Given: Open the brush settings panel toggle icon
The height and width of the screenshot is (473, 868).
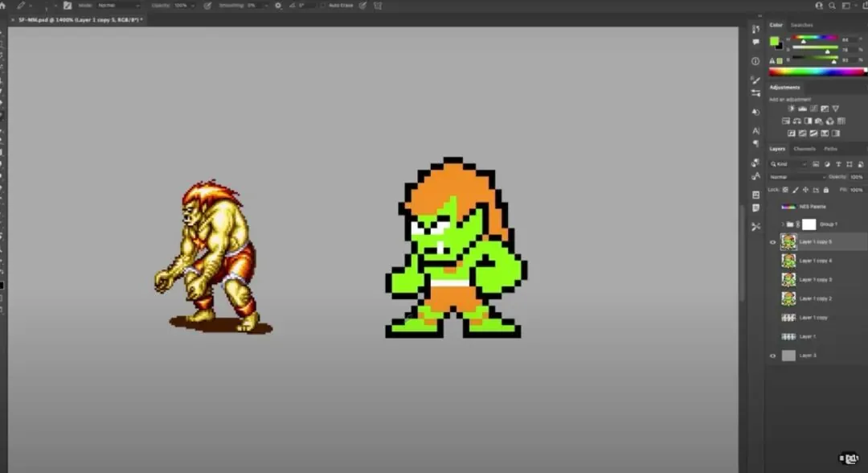Looking at the screenshot, I should click(x=68, y=6).
